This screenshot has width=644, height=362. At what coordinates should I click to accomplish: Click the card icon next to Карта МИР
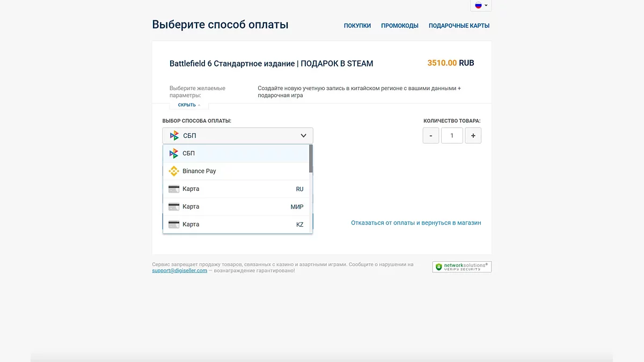[x=174, y=206]
